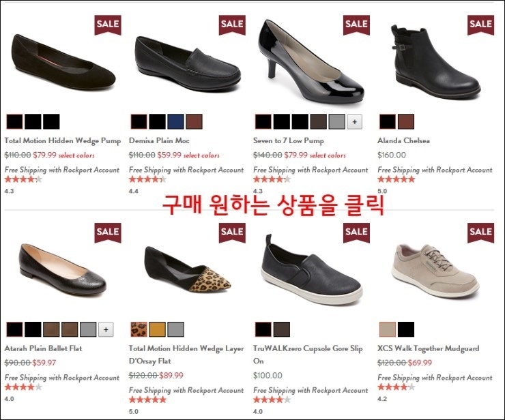Expand more colors for Seven to 7 Low Pump
Image resolution: width=505 pixels, height=420 pixels.
pos(354,121)
